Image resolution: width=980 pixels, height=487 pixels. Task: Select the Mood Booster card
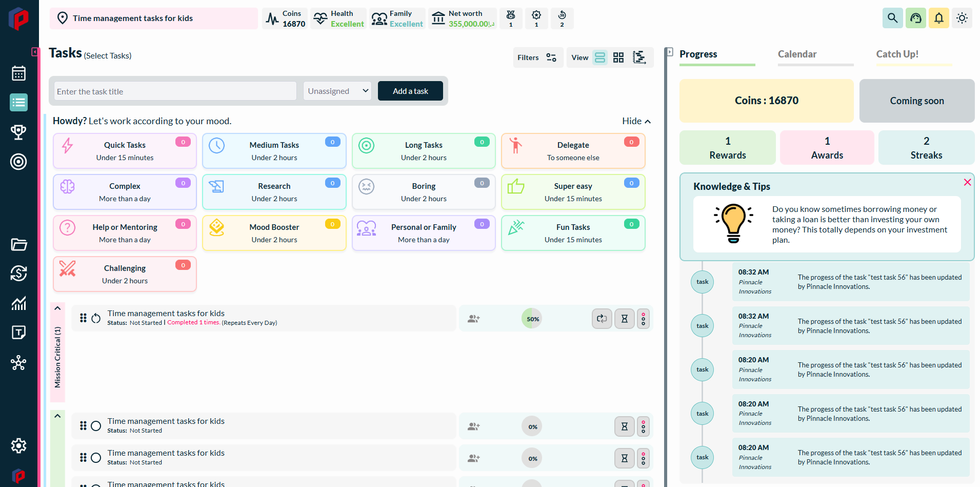point(274,233)
